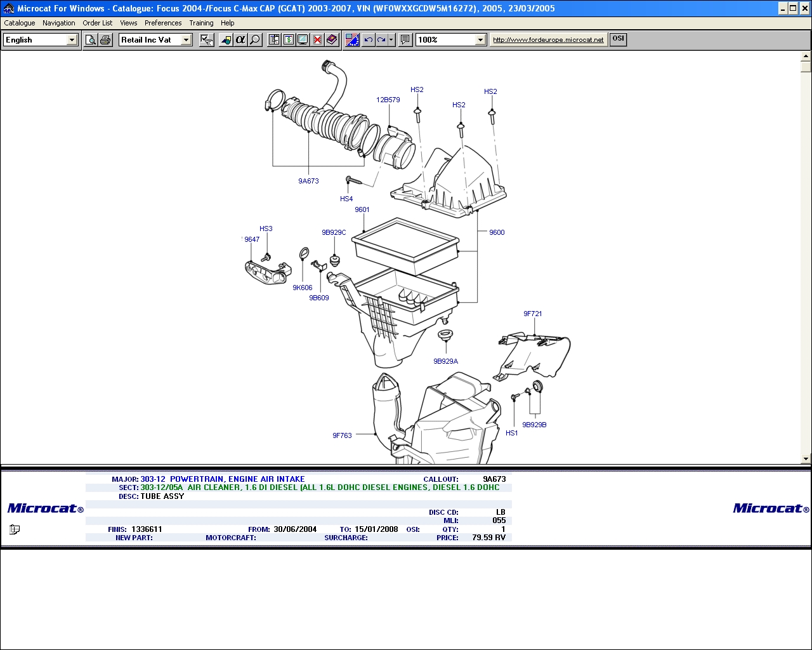
Task: Open the Navigation menu
Action: [x=59, y=23]
